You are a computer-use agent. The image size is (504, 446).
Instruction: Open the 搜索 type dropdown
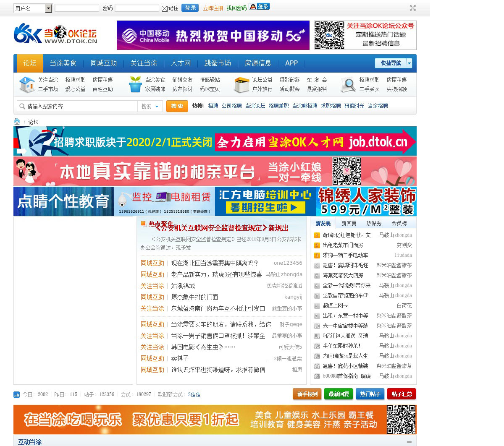pos(150,106)
